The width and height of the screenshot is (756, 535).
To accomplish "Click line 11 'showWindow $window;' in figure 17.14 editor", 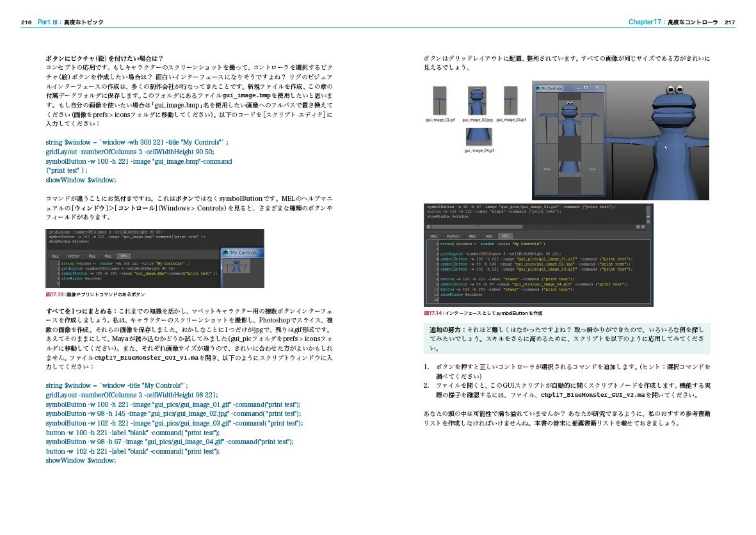I will [x=462, y=294].
